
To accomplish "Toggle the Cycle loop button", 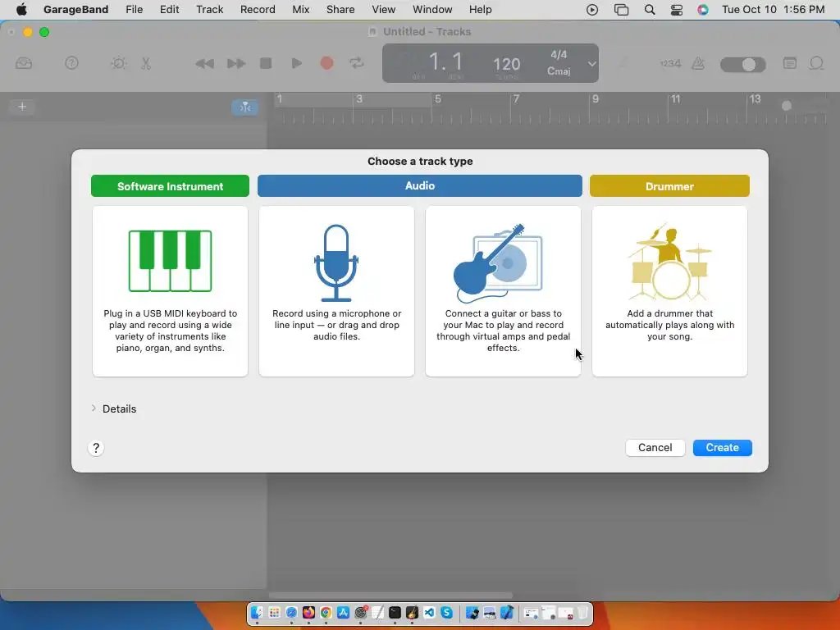I will [357, 63].
